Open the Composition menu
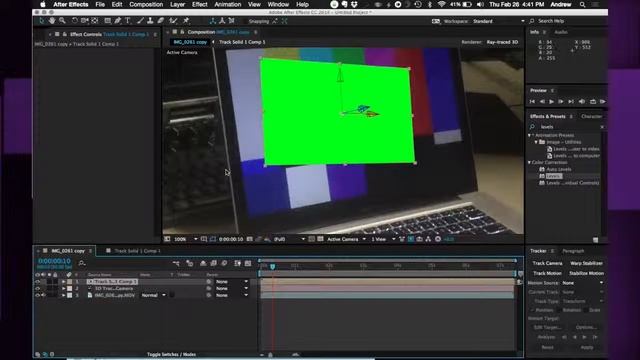Viewport: 640px width, 360px height. (146, 4)
